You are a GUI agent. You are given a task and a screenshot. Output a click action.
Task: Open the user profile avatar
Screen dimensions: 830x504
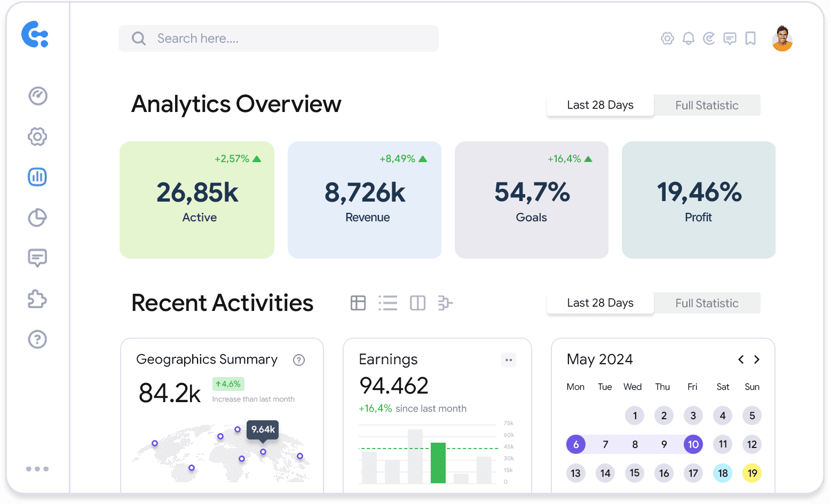tap(782, 38)
